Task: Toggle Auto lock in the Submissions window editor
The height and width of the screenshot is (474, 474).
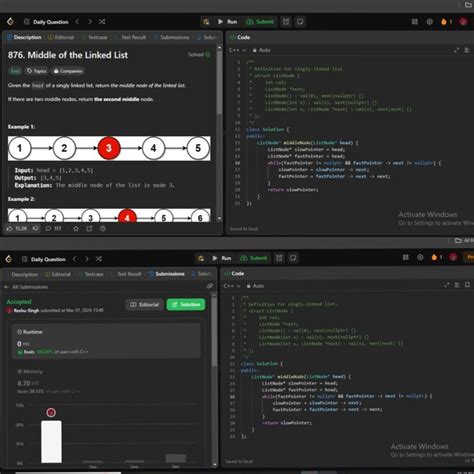Action: 255,286
